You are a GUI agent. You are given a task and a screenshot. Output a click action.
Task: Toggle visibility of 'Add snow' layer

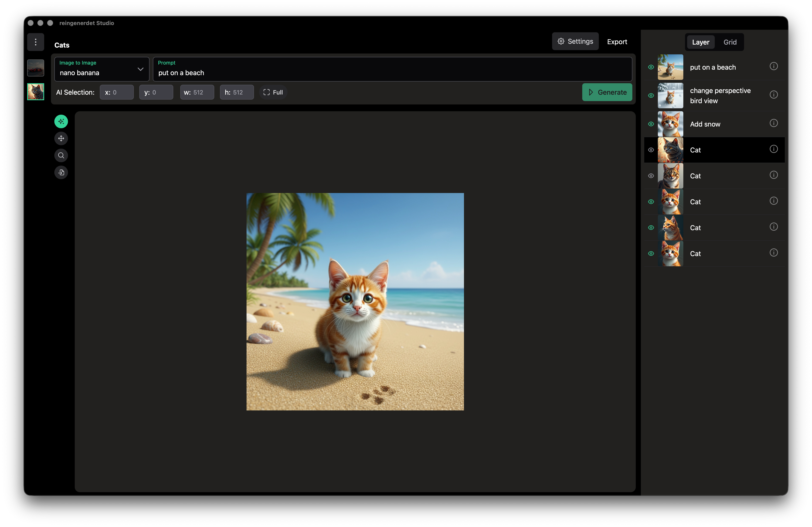(651, 124)
